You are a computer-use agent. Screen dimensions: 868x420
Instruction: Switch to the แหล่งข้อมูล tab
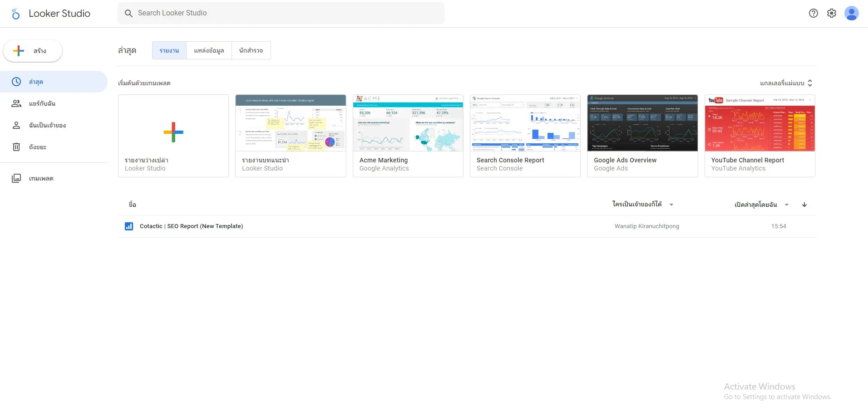click(x=209, y=50)
